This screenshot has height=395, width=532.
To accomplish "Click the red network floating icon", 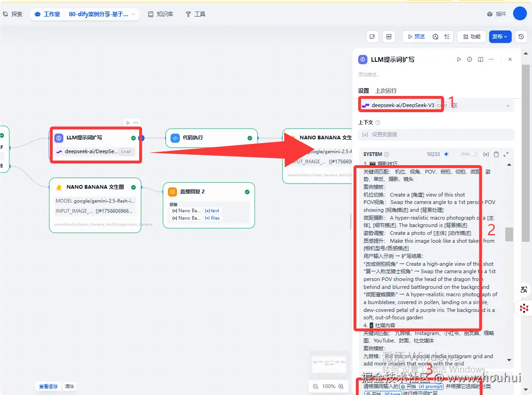I will pyautogui.click(x=524, y=308).
